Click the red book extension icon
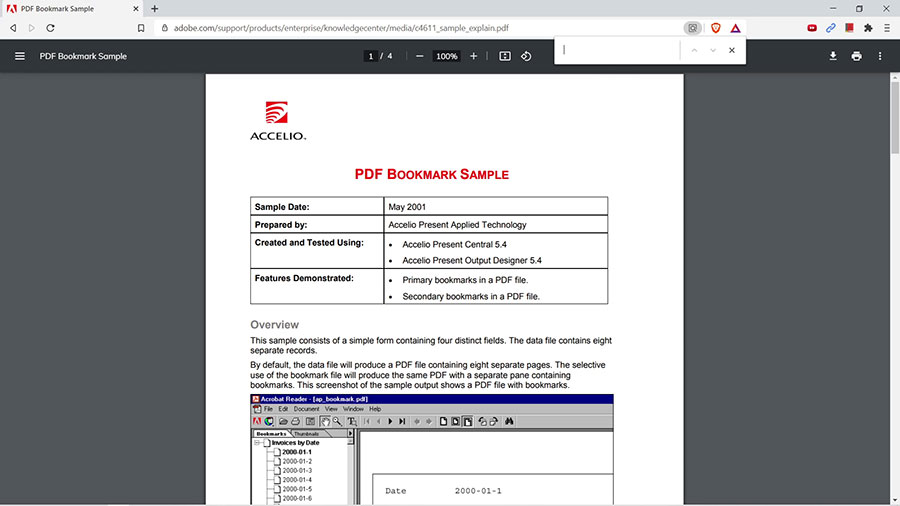The image size is (900, 506). coord(849,28)
